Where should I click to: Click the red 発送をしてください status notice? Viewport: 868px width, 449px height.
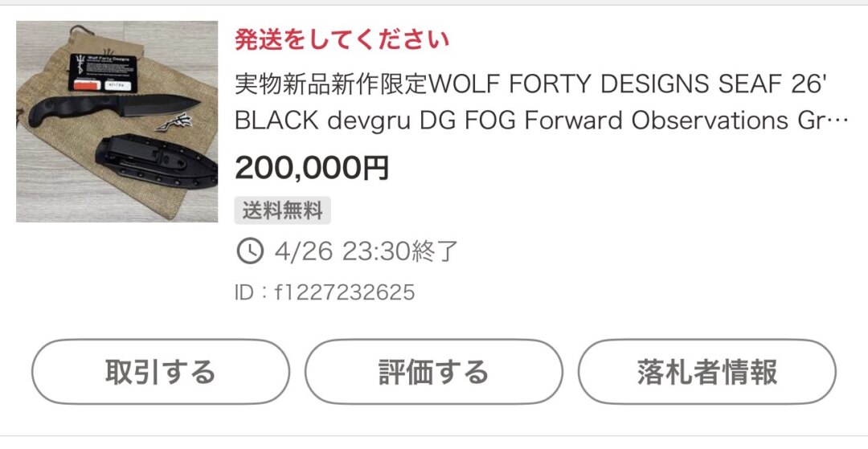point(342,39)
